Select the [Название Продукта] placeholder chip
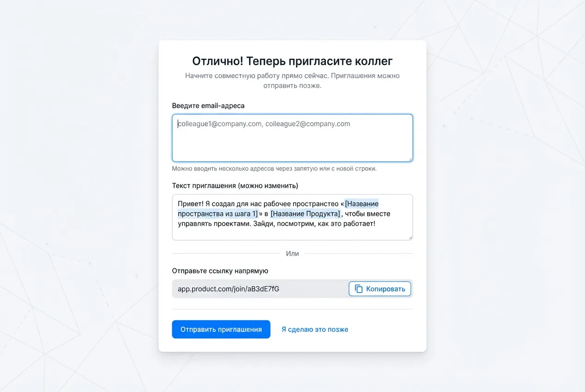This screenshot has width=585, height=392. point(305,214)
